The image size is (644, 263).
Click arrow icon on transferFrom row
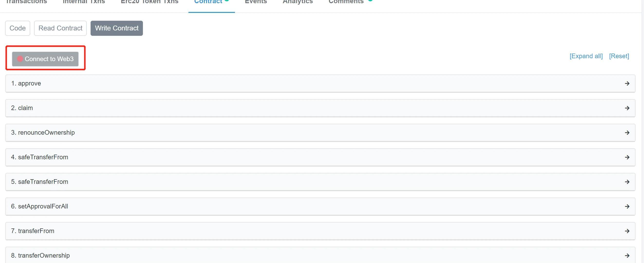click(x=627, y=231)
